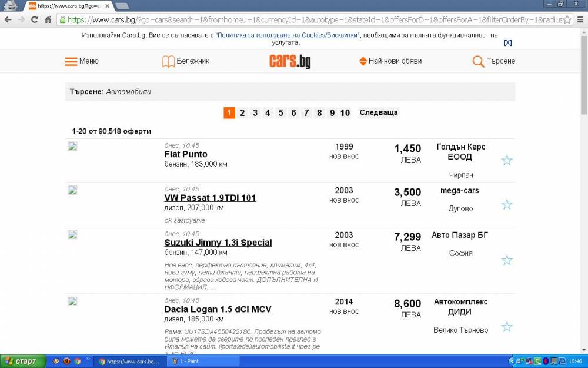
Task: Open the cookies policy link
Action: point(288,35)
